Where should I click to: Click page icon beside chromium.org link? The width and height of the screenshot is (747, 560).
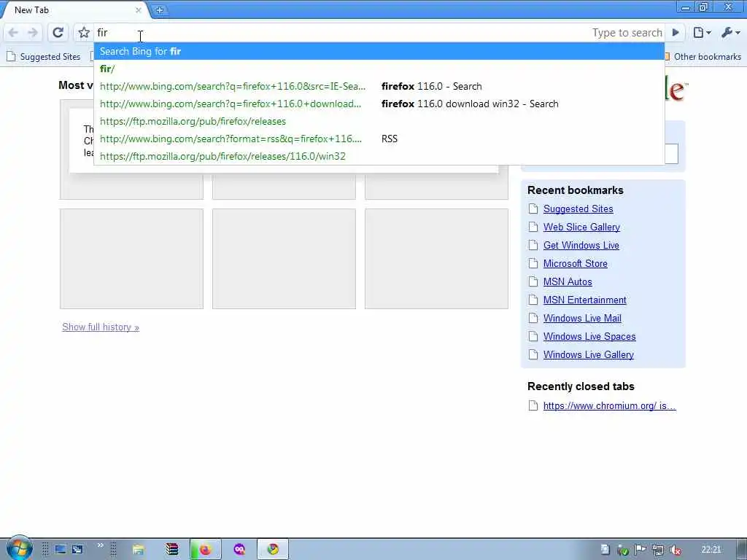(533, 405)
